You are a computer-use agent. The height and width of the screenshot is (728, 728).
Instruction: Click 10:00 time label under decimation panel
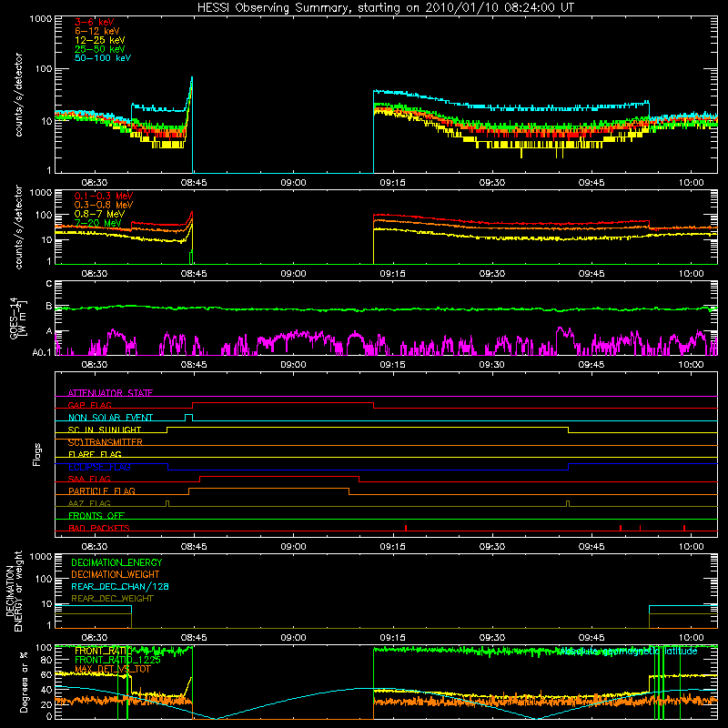pyautogui.click(x=691, y=638)
